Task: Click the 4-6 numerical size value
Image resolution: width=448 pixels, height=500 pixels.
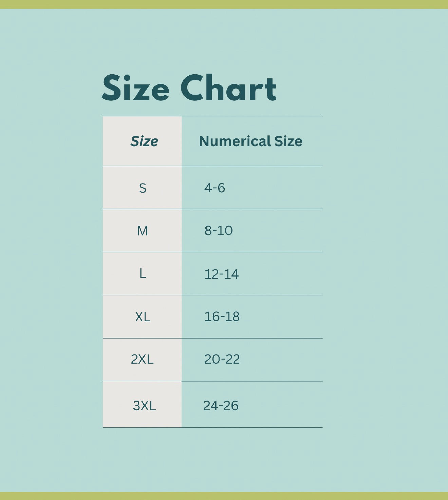Action: click(214, 188)
